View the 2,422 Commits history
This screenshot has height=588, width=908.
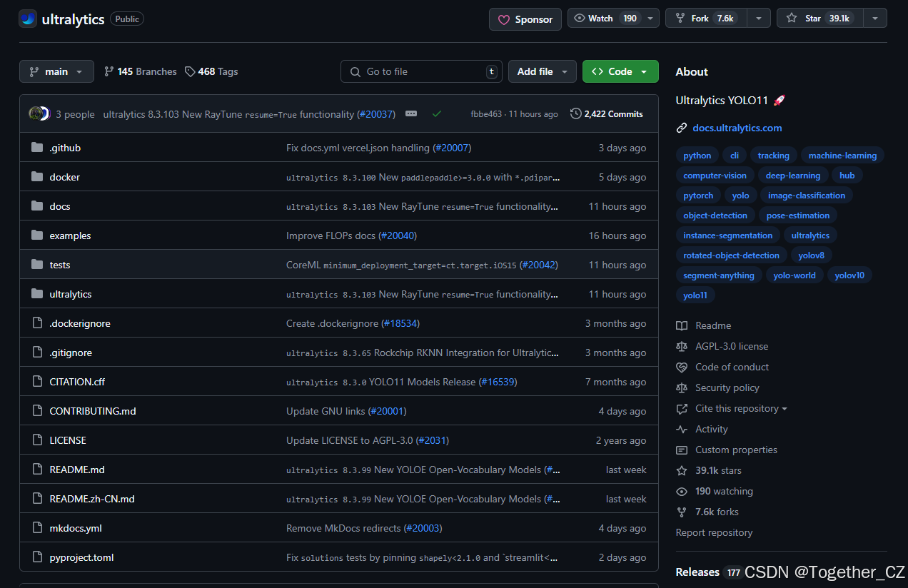tap(607, 114)
